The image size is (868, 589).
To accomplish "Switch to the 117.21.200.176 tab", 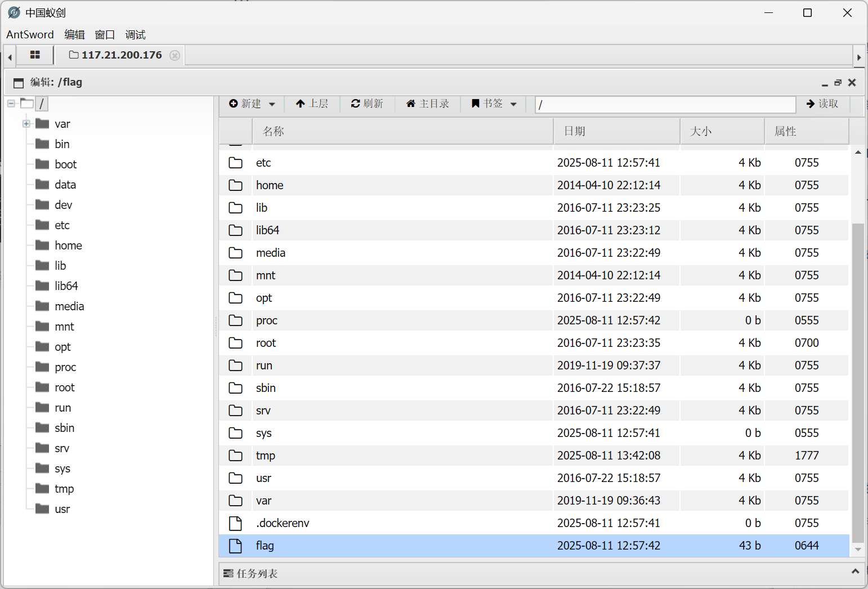I will point(115,55).
